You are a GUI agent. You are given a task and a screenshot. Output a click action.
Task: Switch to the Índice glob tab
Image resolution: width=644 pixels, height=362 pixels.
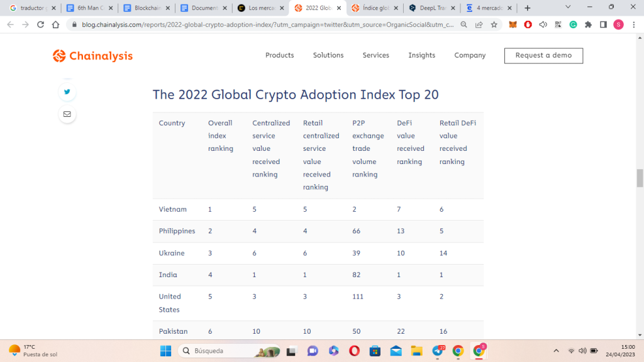click(372, 8)
